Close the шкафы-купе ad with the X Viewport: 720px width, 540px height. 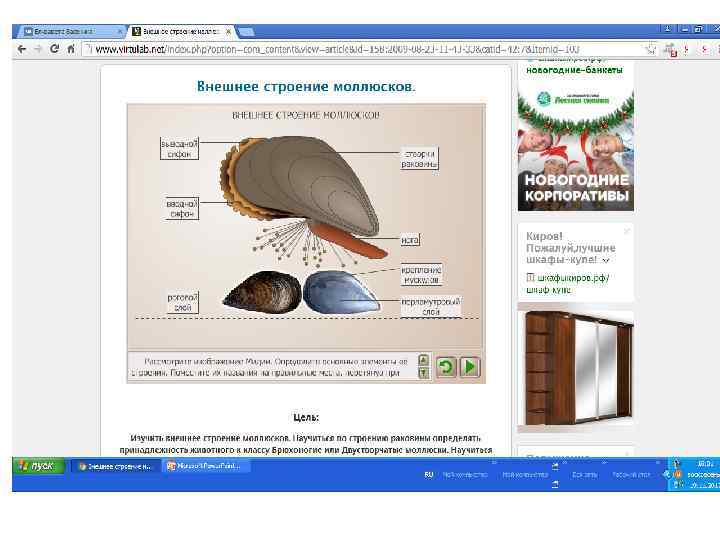pyautogui.click(x=627, y=231)
